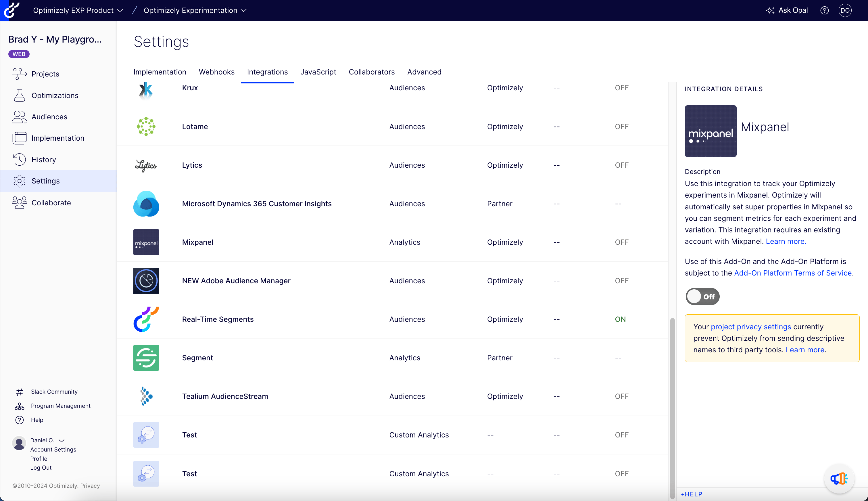The height and width of the screenshot is (501, 868).
Task: Open Projects in the sidebar
Action: pos(45,74)
